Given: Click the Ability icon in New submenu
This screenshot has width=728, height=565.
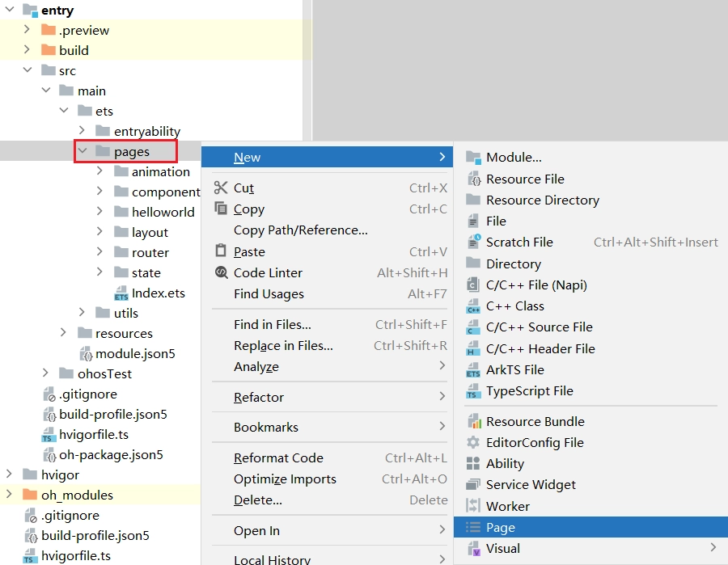Looking at the screenshot, I should (473, 464).
